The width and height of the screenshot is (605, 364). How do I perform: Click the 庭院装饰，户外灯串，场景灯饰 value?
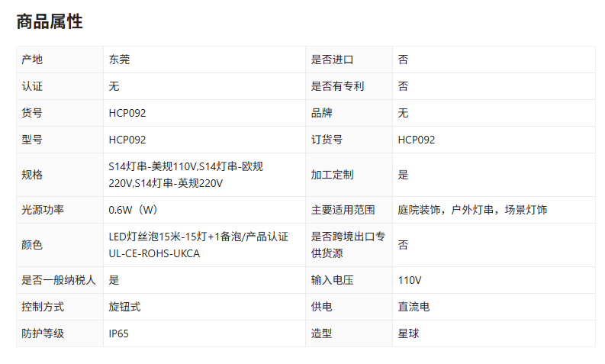[x=472, y=210]
